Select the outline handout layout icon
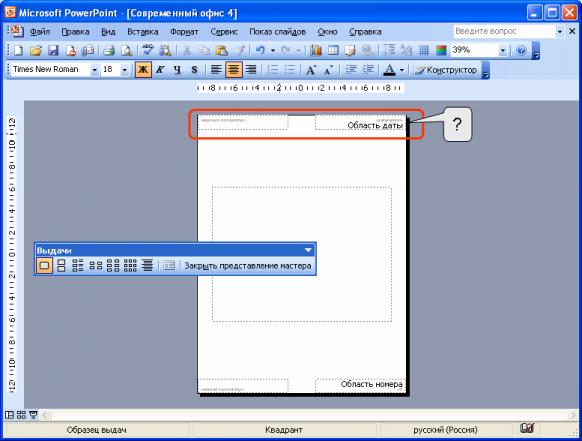 (147, 266)
